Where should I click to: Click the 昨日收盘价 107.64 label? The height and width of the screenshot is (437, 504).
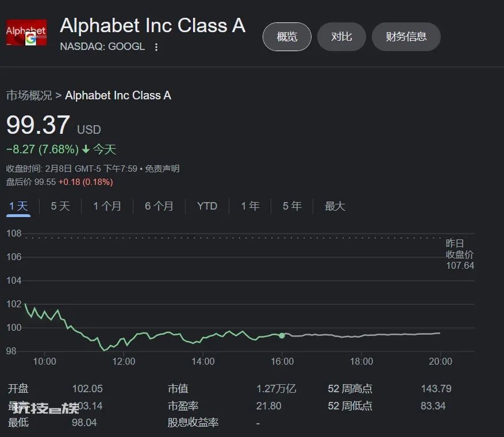pyautogui.click(x=460, y=254)
